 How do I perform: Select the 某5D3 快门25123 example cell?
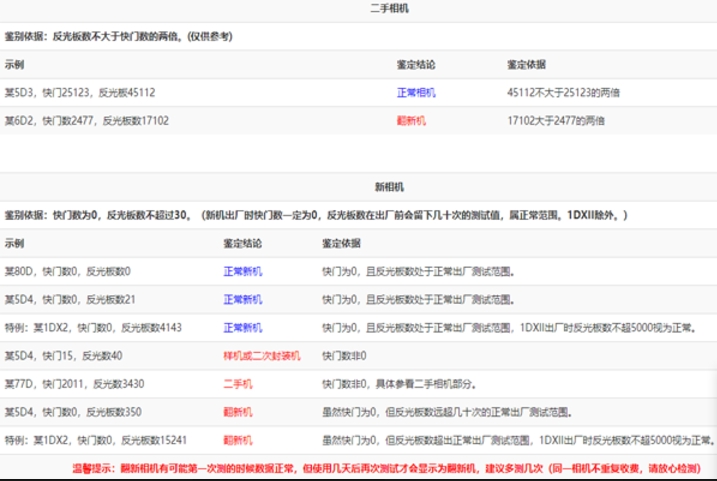click(80, 92)
